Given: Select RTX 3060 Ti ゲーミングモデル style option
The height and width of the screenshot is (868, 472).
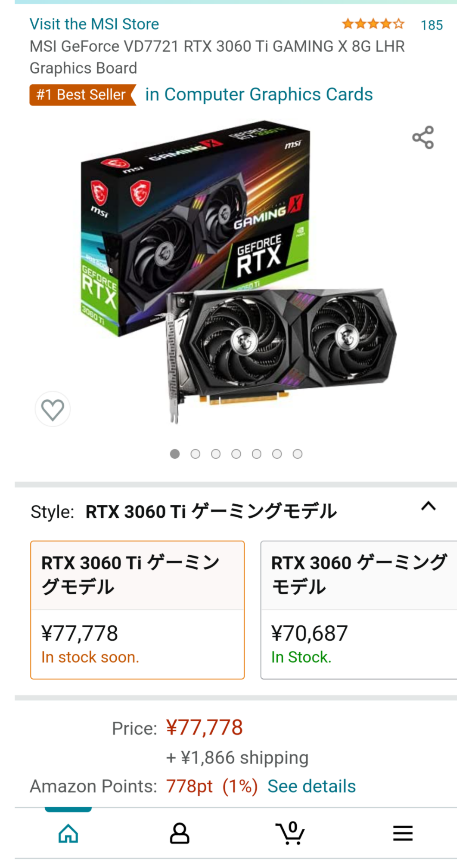Looking at the screenshot, I should [x=137, y=610].
